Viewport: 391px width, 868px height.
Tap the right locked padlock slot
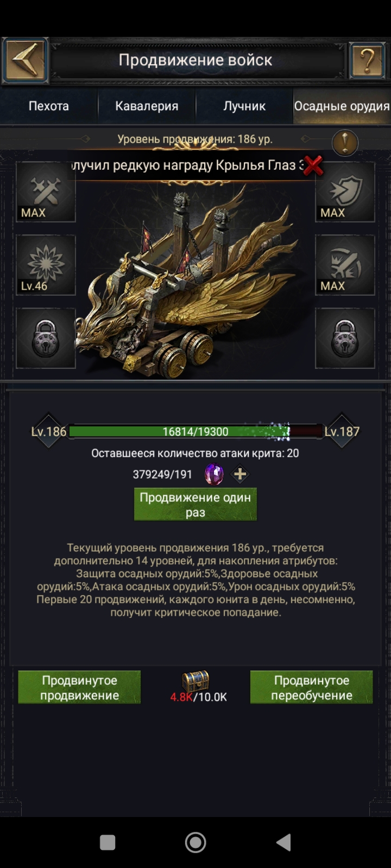coord(345,339)
